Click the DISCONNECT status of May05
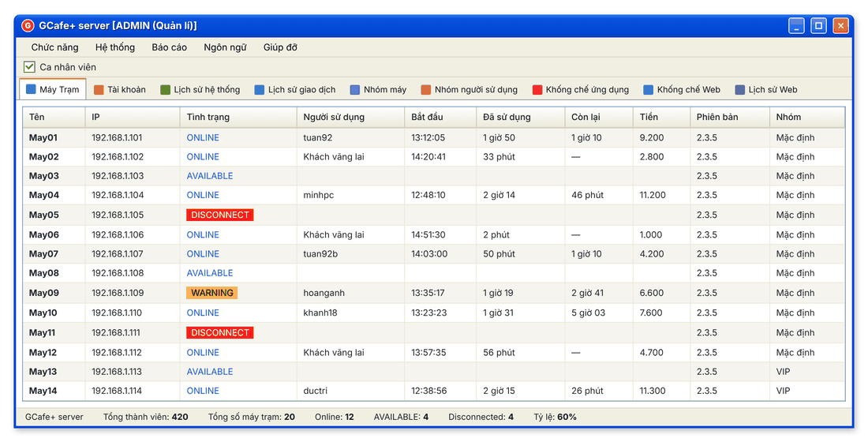The image size is (868, 442). 220,215
